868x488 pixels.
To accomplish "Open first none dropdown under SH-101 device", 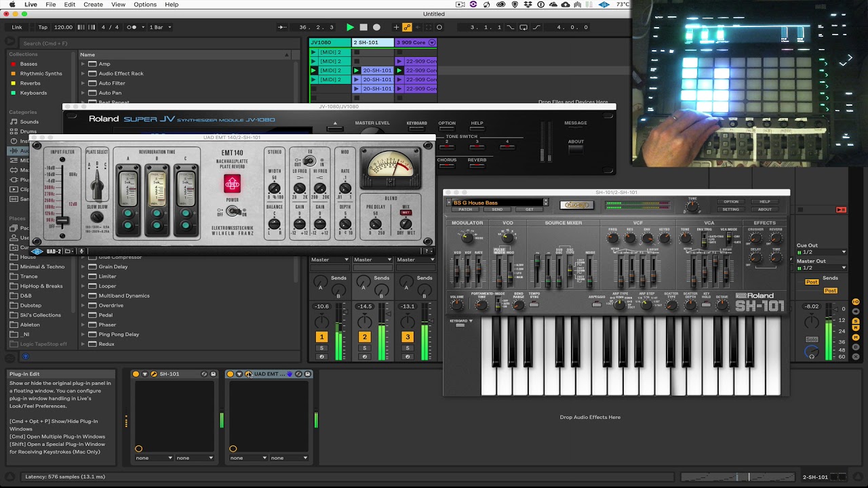I will pyautogui.click(x=154, y=458).
